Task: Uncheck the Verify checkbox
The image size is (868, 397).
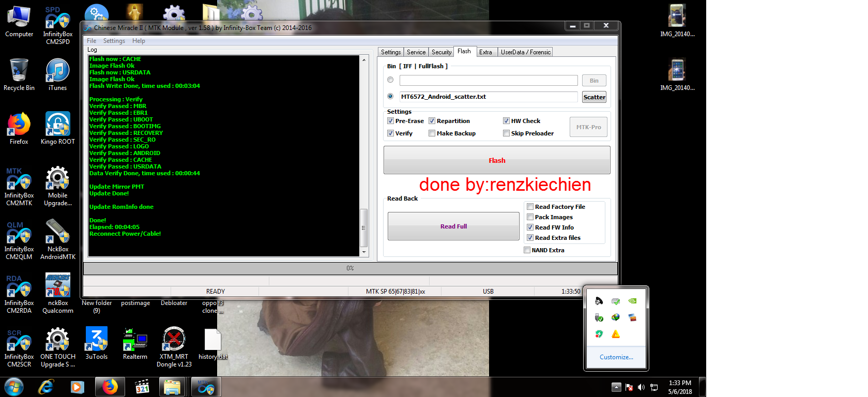Action: pos(391,133)
